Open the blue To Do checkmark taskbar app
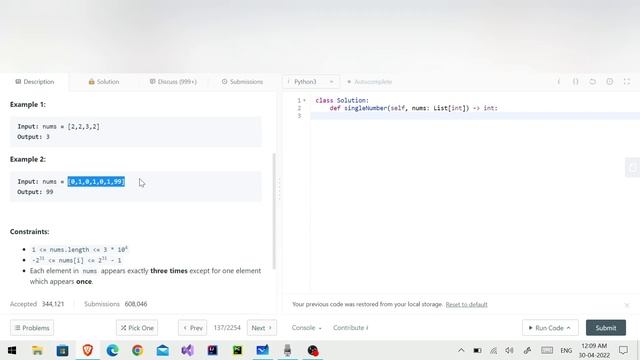640x360 pixels. 262,350
